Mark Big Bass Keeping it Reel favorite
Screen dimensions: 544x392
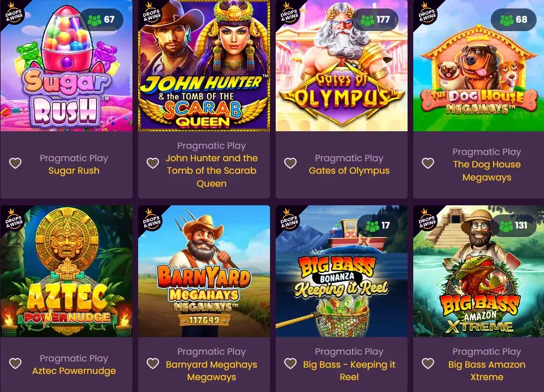pos(290,363)
